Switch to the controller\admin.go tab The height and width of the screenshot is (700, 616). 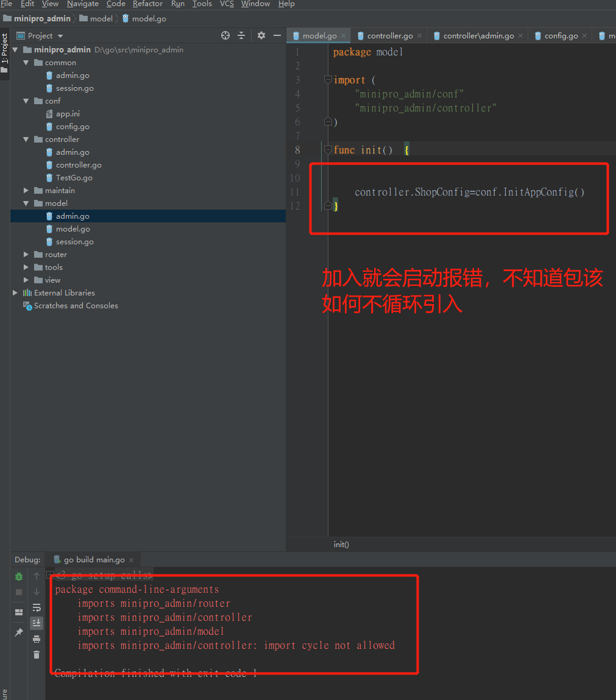pyautogui.click(x=478, y=36)
